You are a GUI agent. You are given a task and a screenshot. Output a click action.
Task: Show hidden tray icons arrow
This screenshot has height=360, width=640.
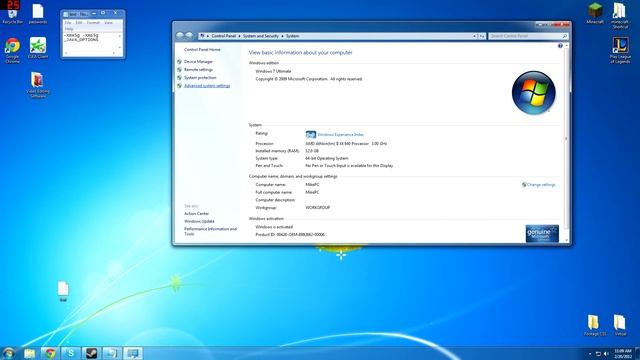pos(590,353)
